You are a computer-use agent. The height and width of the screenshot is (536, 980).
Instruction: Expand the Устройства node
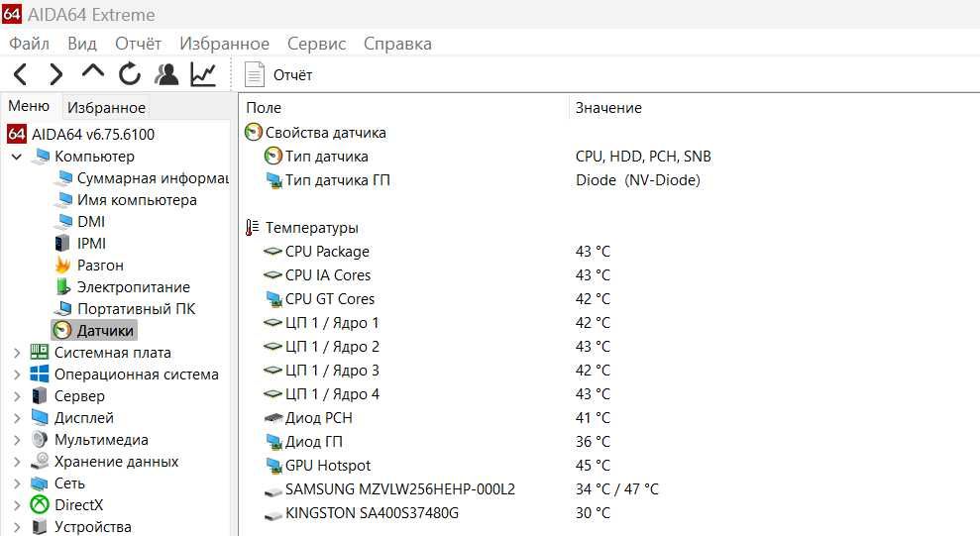17,527
